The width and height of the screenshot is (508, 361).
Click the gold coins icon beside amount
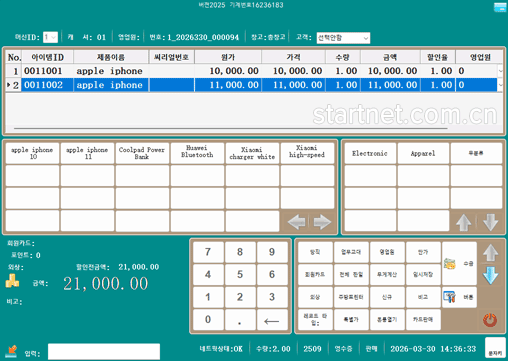point(12,281)
